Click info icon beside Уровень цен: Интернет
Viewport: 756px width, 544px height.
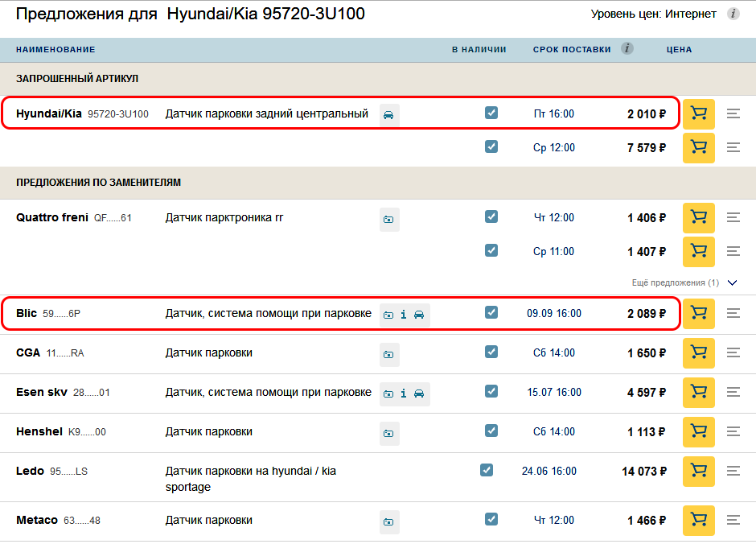[733, 14]
